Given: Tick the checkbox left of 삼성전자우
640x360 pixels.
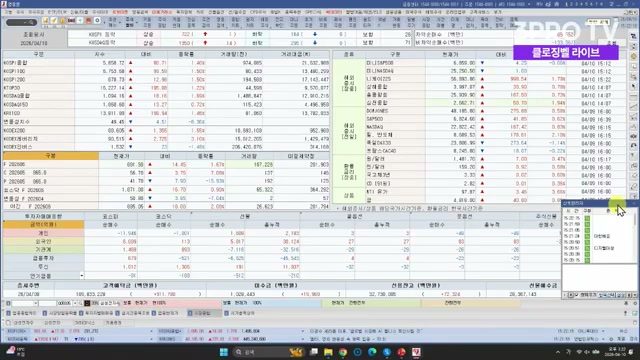Looking at the screenshot, I should 8,322.
